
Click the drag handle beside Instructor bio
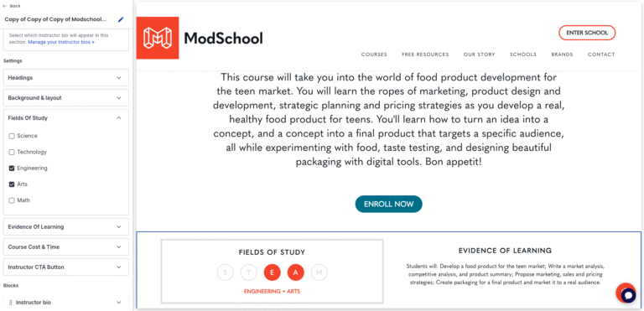point(11,303)
